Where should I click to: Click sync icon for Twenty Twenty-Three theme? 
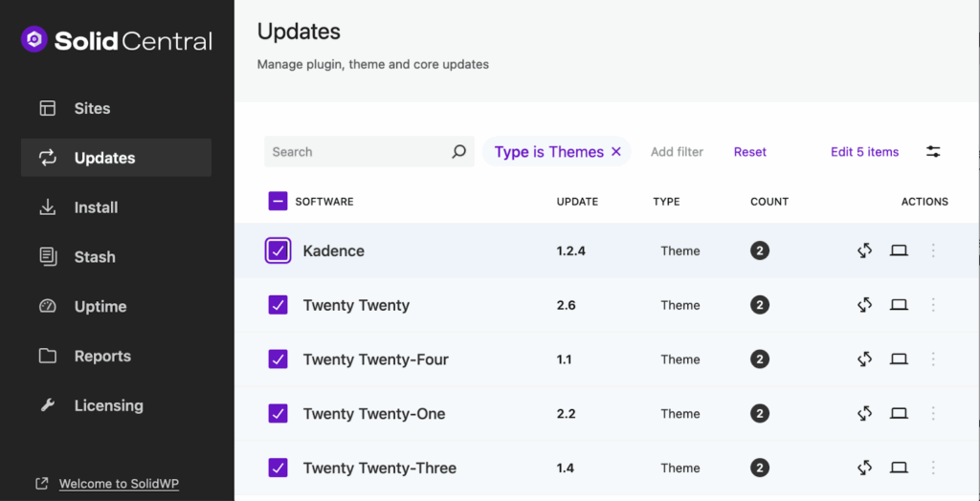pyautogui.click(x=864, y=468)
